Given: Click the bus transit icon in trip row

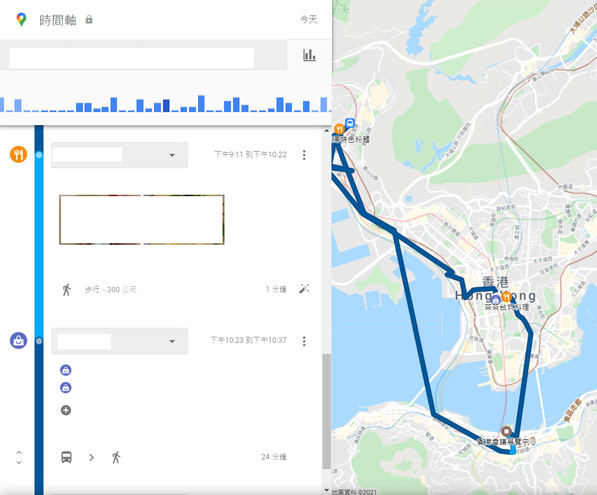Looking at the screenshot, I should [x=67, y=457].
